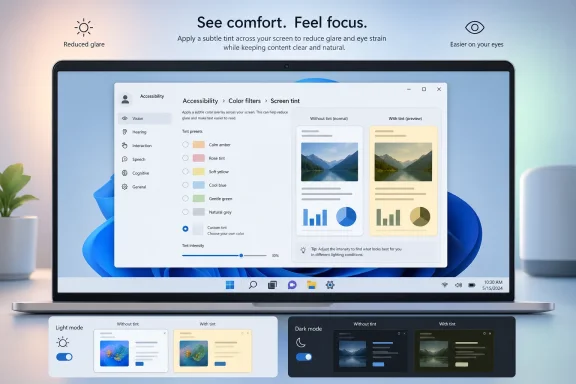Select the Gentle green radio button
The height and width of the screenshot is (384, 576).
185,198
